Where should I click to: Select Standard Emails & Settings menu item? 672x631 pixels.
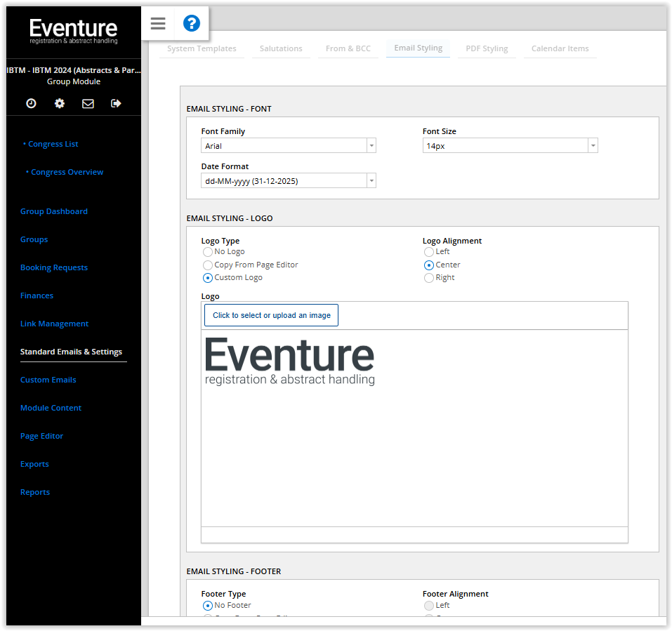[71, 352]
